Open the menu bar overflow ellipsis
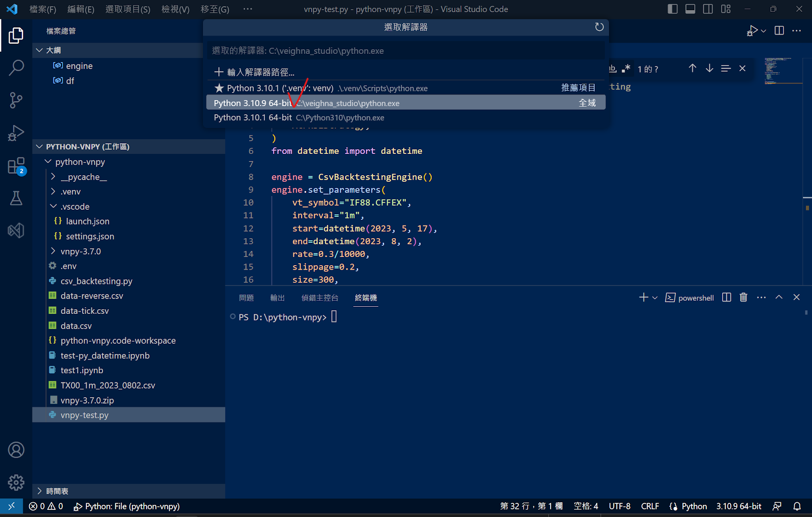This screenshot has height=517, width=812. (248, 9)
